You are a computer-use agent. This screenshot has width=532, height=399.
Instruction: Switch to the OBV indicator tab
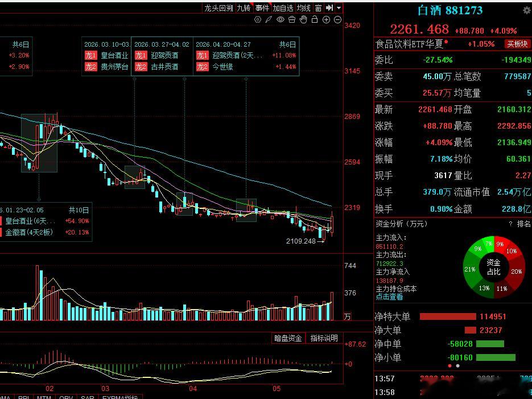(x=66, y=397)
